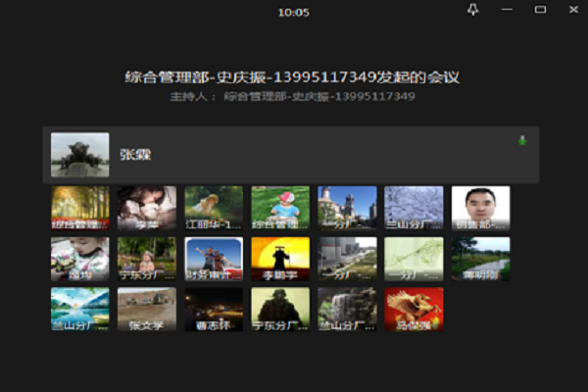Click 张霖's statue avatar in speaker row

(x=79, y=154)
